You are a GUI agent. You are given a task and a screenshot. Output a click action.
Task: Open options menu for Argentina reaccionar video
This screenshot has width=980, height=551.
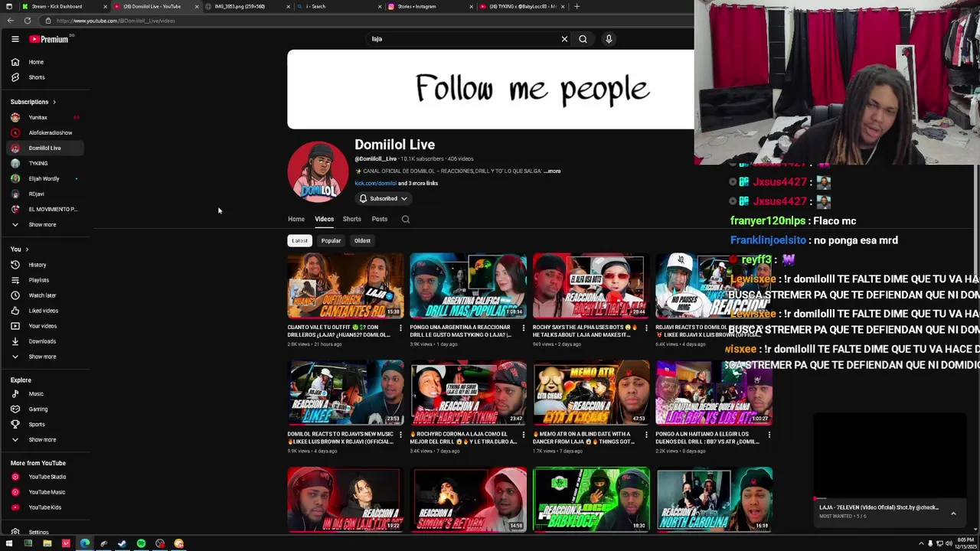[523, 328]
